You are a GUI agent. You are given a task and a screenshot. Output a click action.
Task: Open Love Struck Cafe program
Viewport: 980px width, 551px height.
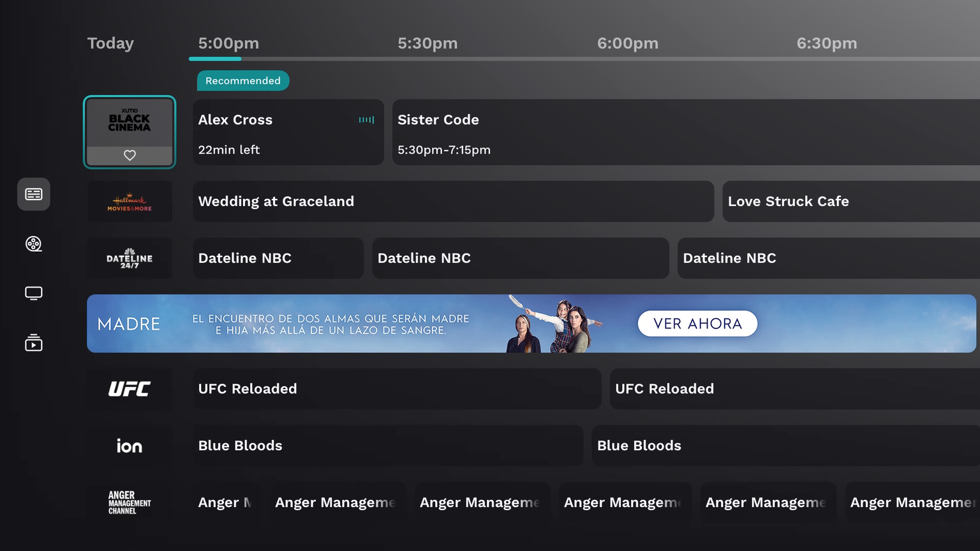click(x=851, y=202)
